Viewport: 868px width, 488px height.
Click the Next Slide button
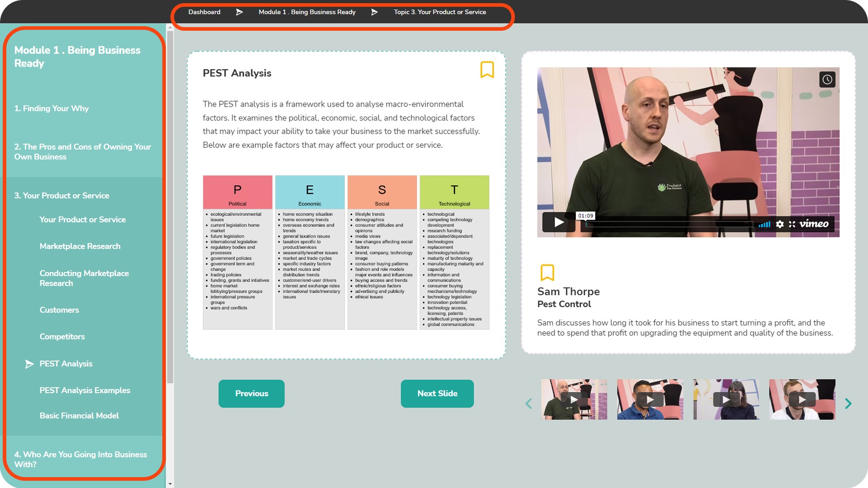(437, 394)
